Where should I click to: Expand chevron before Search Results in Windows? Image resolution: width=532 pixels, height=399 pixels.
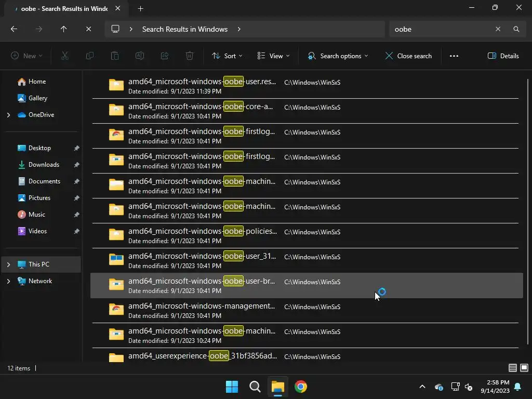coord(131,29)
